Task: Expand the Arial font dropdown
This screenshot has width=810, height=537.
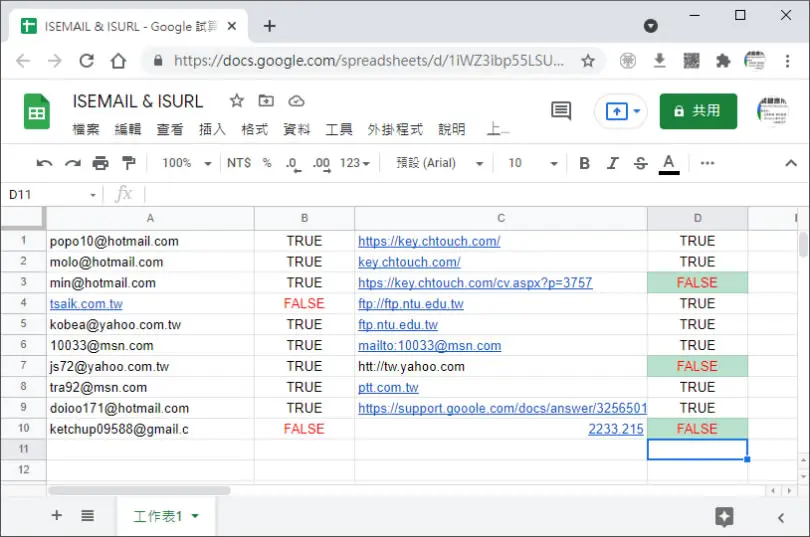Action: (x=440, y=163)
